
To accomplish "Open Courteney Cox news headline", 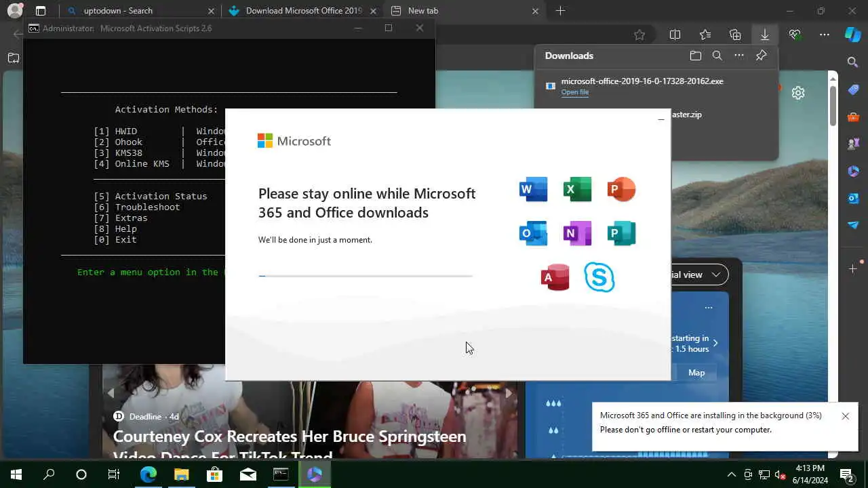I will [290, 444].
